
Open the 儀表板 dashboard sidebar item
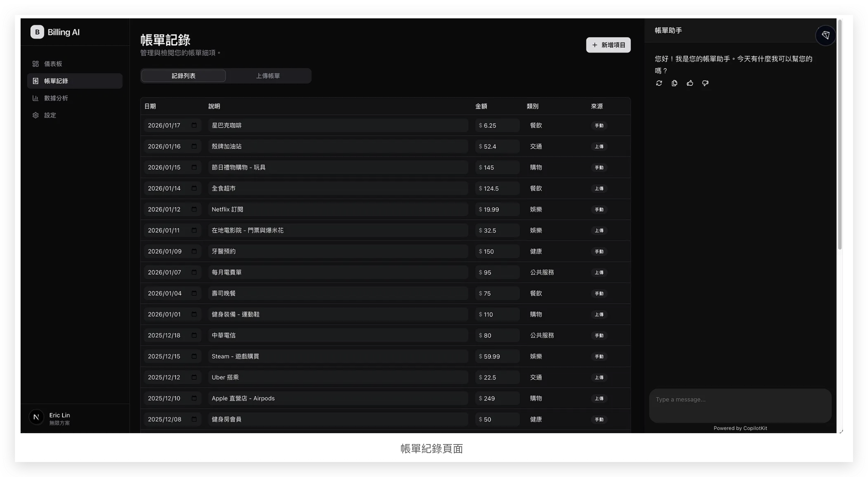coord(53,64)
